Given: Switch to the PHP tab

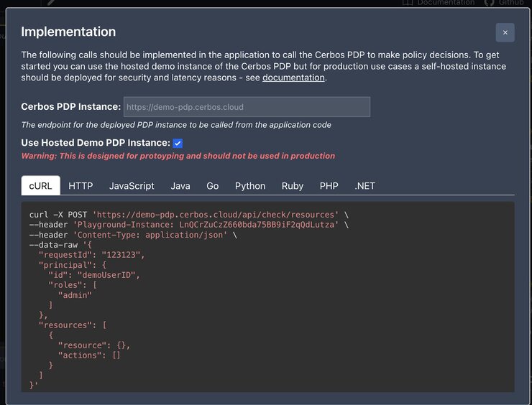Looking at the screenshot, I should pyautogui.click(x=329, y=186).
